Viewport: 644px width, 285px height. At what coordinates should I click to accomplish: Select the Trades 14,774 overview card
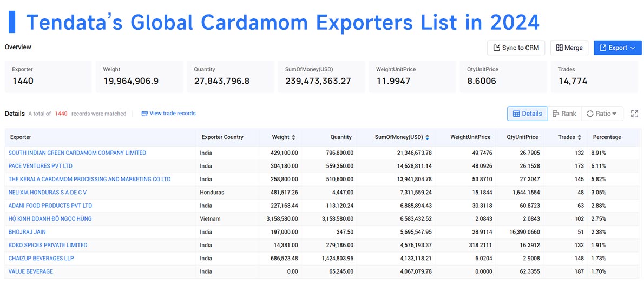[595, 76]
